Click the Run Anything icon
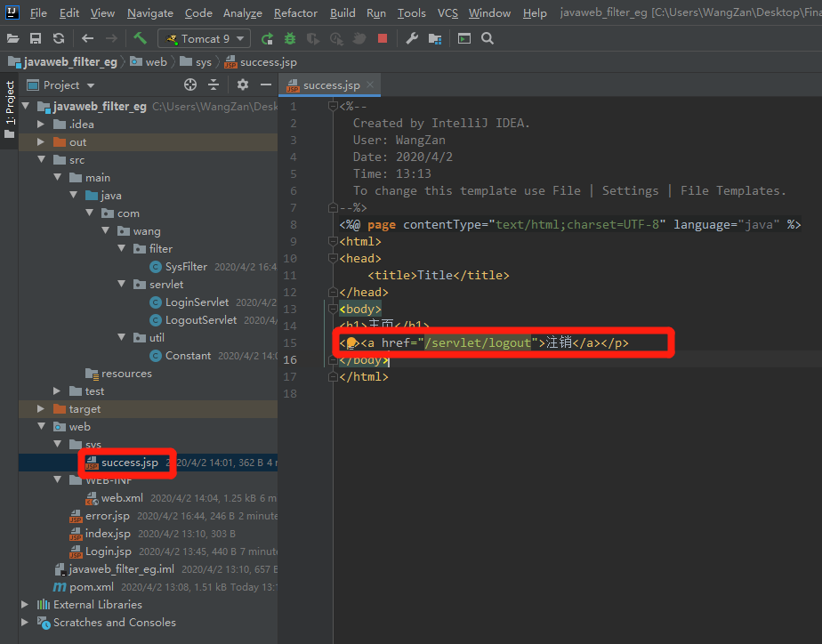 [464, 38]
